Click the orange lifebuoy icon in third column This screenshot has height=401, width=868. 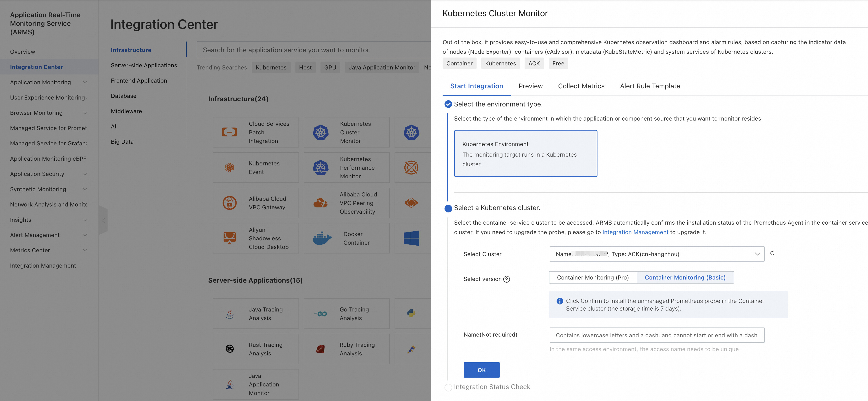click(411, 168)
